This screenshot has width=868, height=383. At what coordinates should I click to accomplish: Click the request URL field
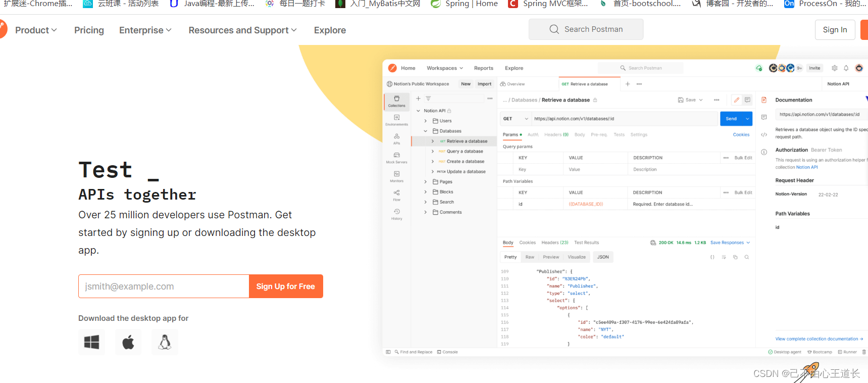tap(624, 119)
